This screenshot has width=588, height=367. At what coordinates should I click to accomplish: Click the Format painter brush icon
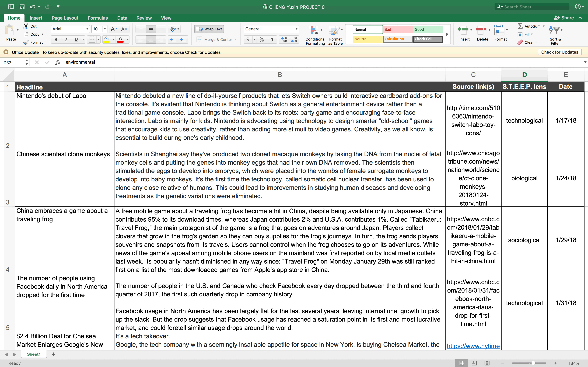[26, 42]
